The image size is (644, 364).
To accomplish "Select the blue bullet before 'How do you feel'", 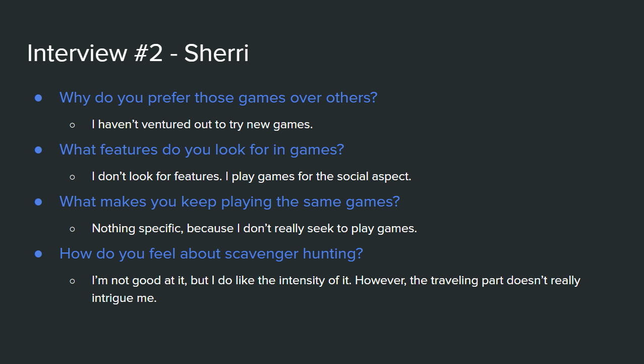I will pos(38,254).
